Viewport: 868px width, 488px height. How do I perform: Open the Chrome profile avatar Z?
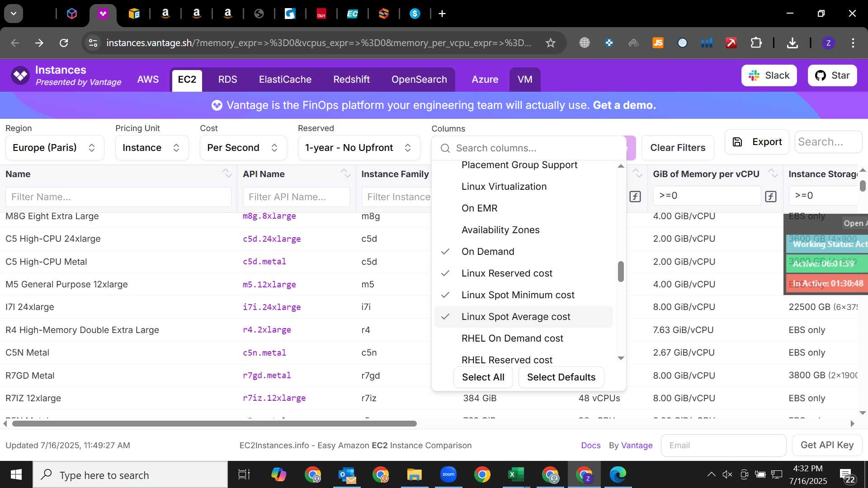828,43
